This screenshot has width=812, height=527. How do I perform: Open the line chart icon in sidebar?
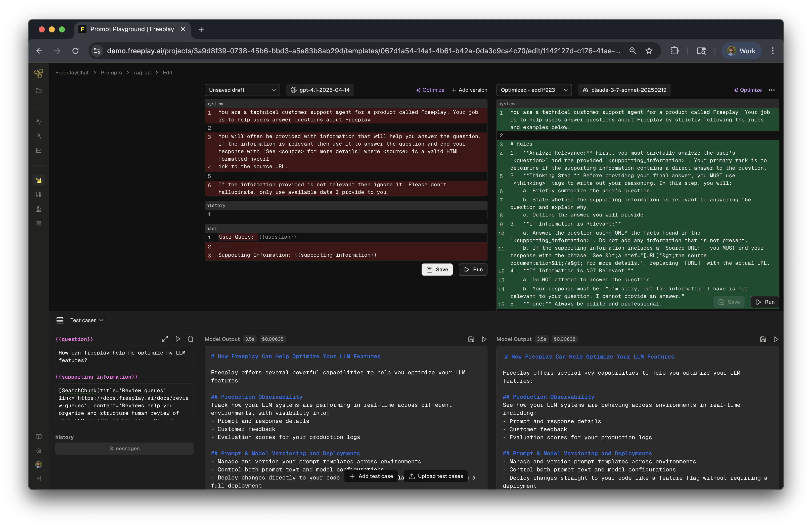[38, 151]
